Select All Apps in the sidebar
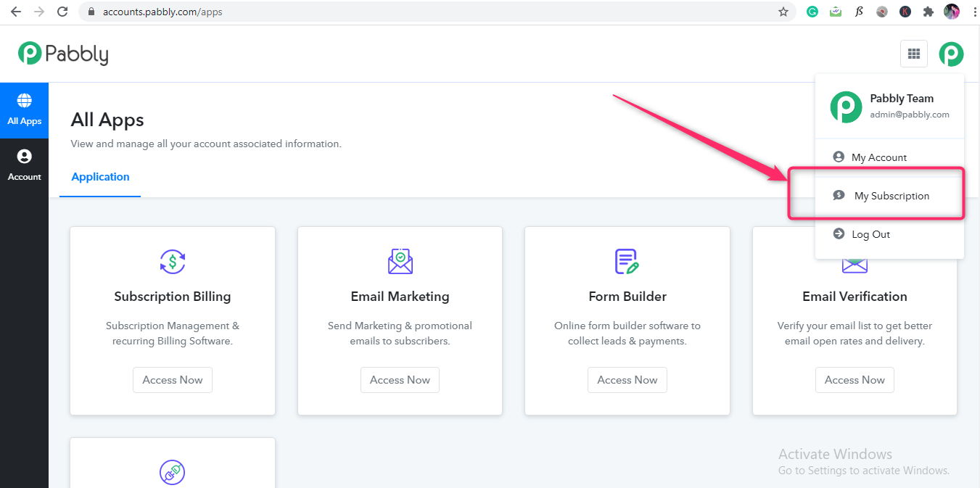This screenshot has height=488, width=980. point(24,110)
